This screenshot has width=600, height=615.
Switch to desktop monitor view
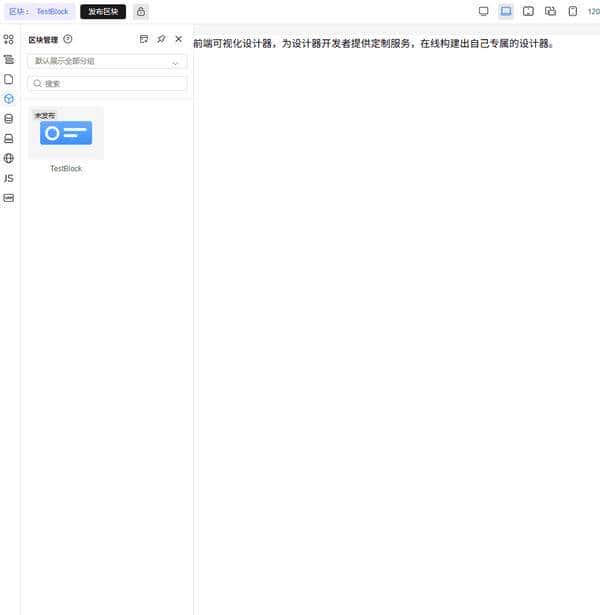coord(484,11)
